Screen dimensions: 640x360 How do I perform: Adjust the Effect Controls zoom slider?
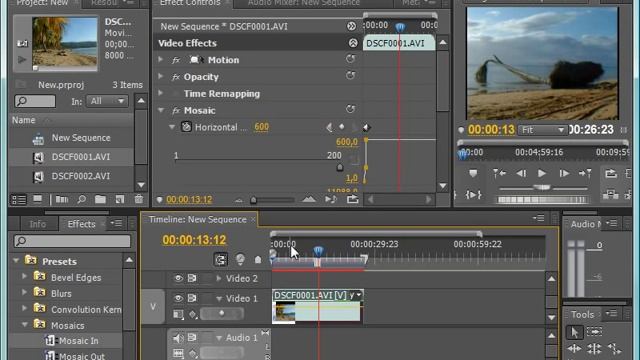[253, 200]
